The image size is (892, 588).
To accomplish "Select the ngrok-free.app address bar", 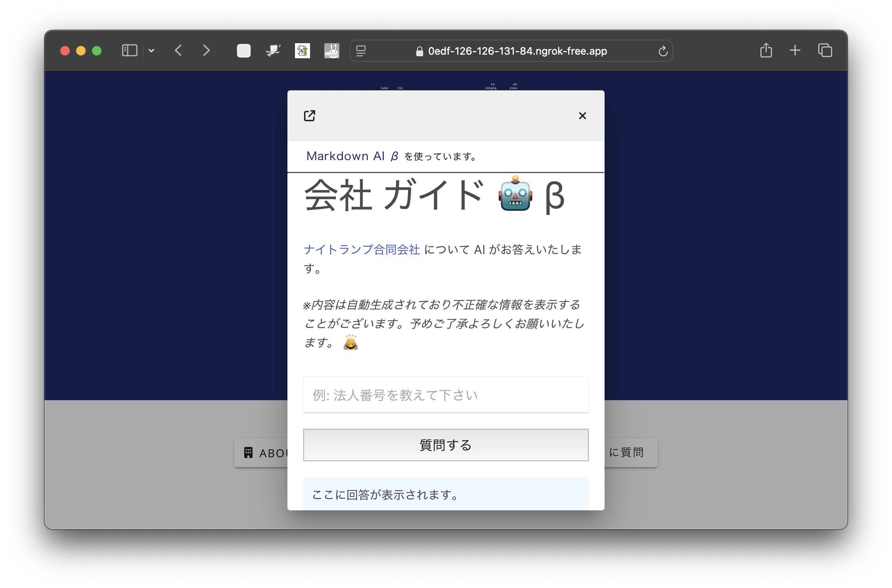I will pos(511,51).
